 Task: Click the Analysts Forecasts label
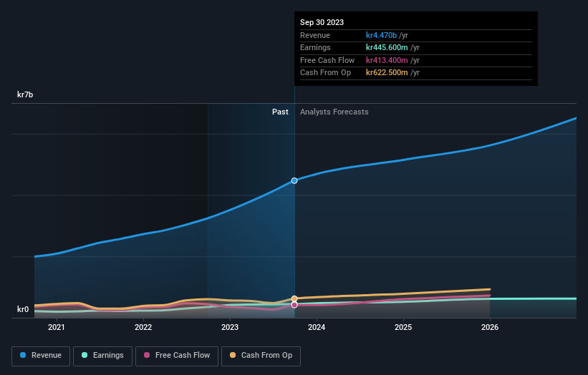click(334, 112)
